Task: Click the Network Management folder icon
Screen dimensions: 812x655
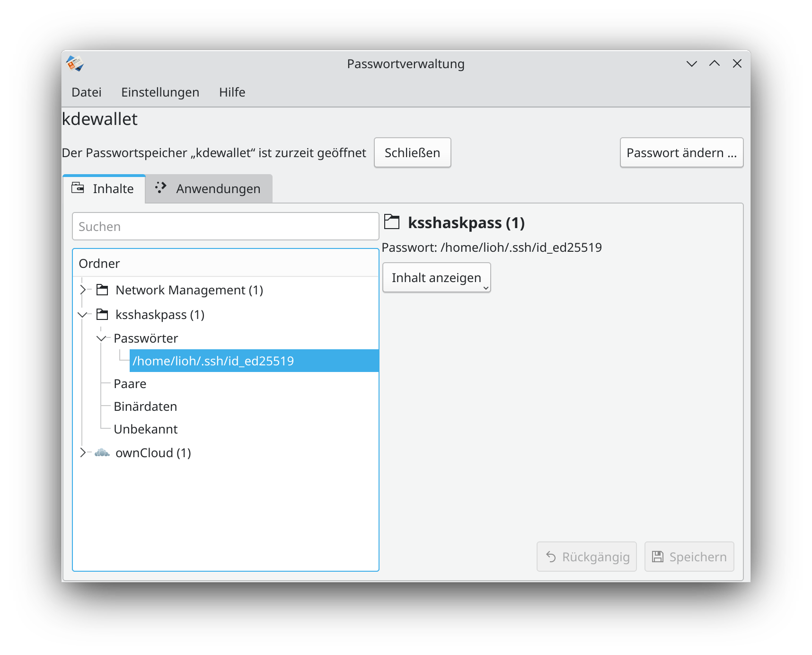Action: tap(102, 290)
